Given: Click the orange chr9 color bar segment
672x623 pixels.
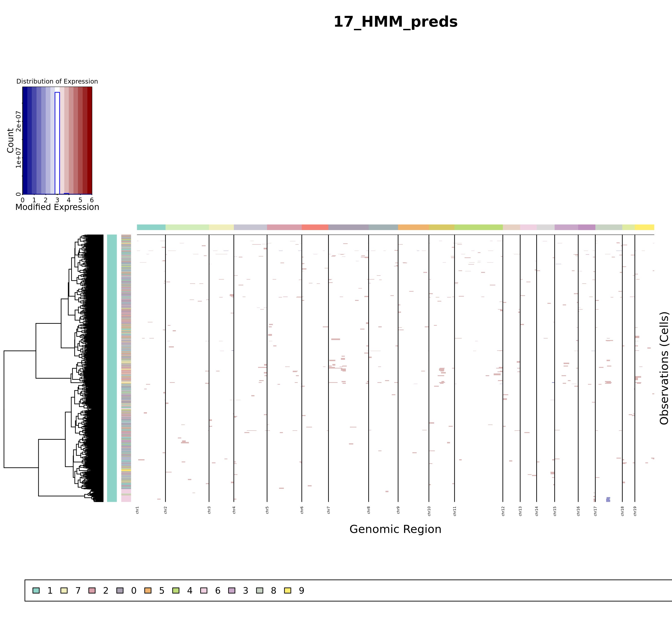Looking at the screenshot, I should point(414,227).
